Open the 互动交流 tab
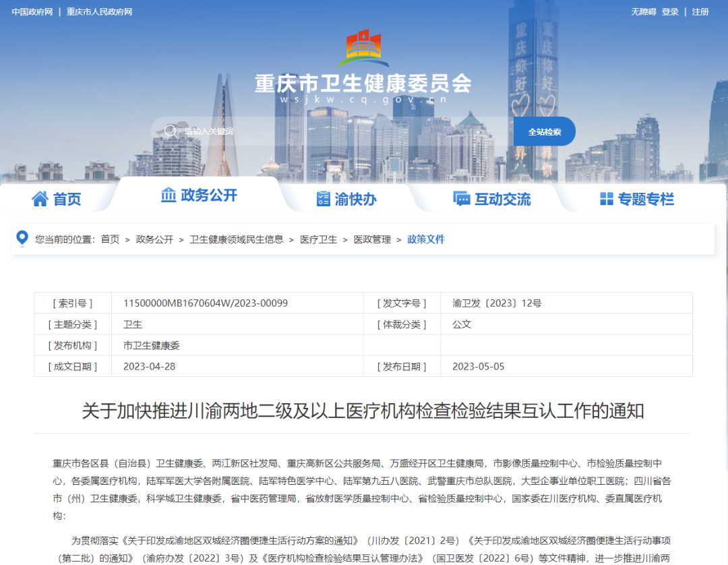Viewport: 728px width, 565px height. click(x=504, y=198)
